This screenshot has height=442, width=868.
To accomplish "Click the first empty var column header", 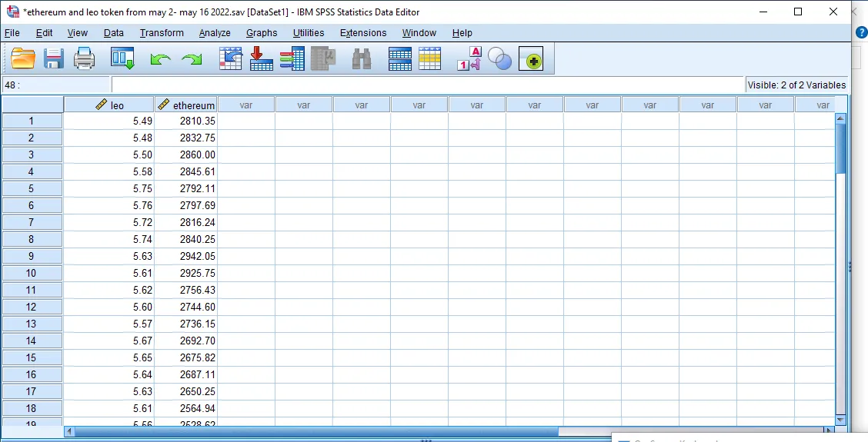I will (246, 105).
